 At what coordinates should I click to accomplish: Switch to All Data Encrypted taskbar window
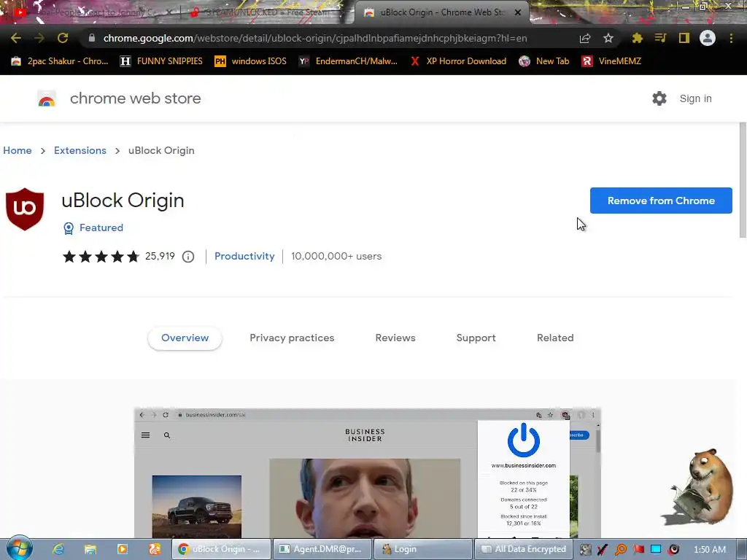[523, 549]
